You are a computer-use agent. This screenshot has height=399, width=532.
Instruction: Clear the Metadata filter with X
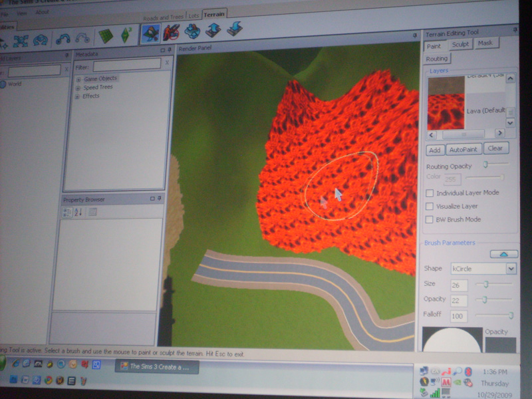pyautogui.click(x=167, y=63)
